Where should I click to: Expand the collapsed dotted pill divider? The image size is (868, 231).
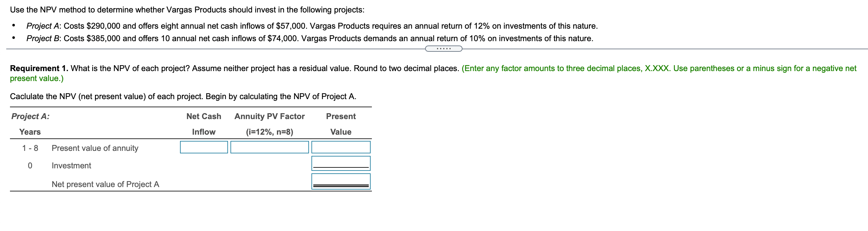[x=444, y=49]
